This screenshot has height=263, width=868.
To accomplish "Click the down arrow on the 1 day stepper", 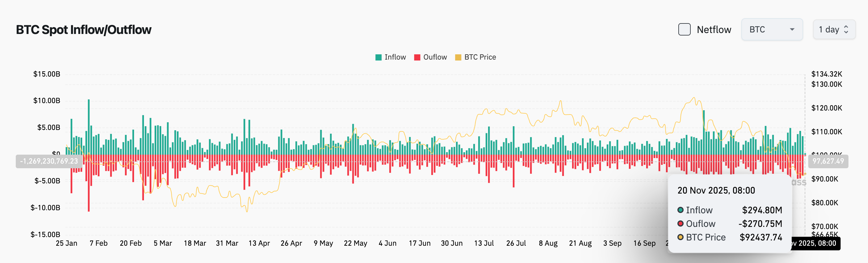I will (846, 32).
